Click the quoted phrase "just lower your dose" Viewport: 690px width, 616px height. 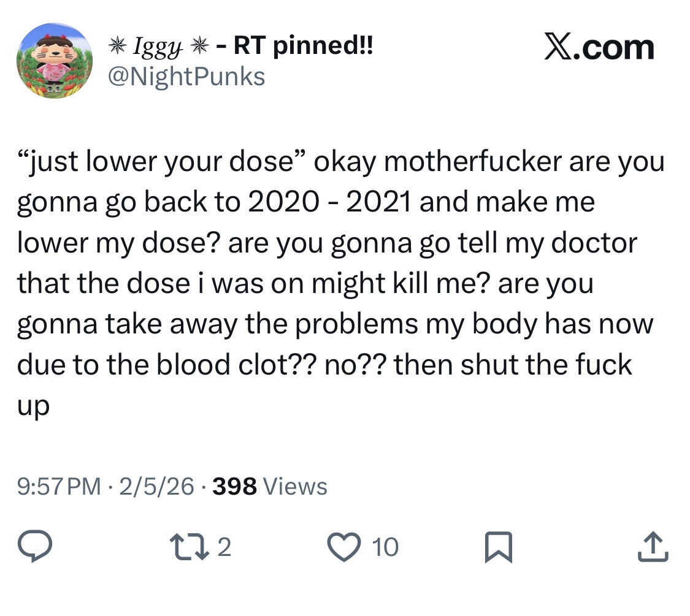[x=161, y=161]
